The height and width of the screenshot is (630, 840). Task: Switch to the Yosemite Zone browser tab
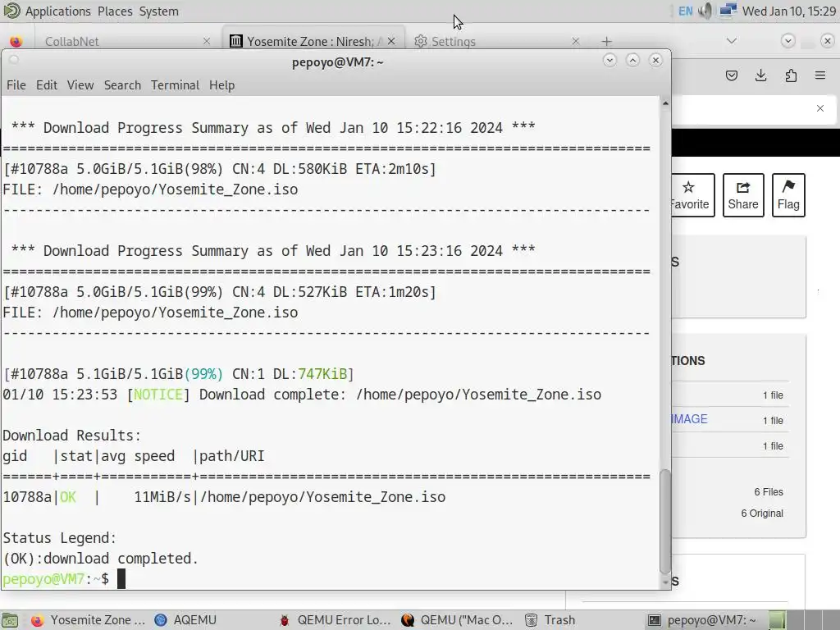coord(313,41)
